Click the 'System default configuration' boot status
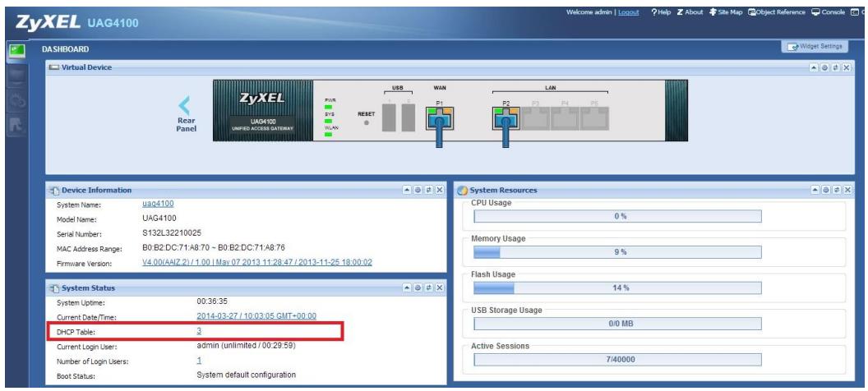Screen dimensions: 868x391 click(247, 375)
